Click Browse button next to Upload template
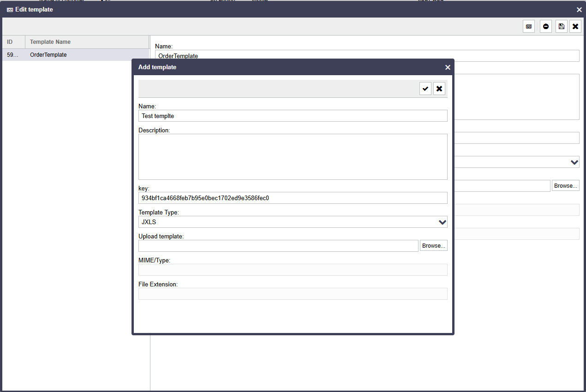 (433, 246)
